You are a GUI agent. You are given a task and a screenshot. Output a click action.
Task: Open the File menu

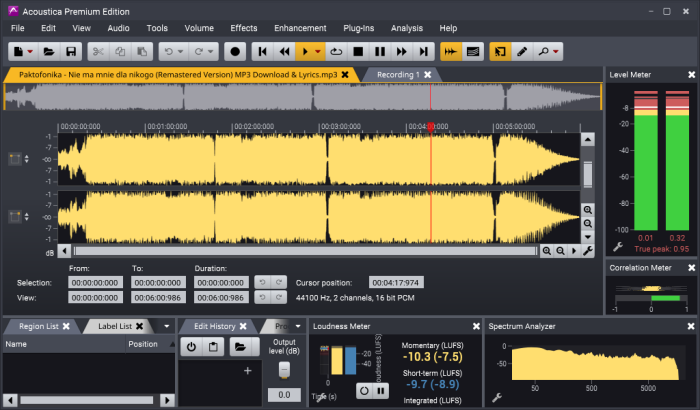(x=17, y=28)
